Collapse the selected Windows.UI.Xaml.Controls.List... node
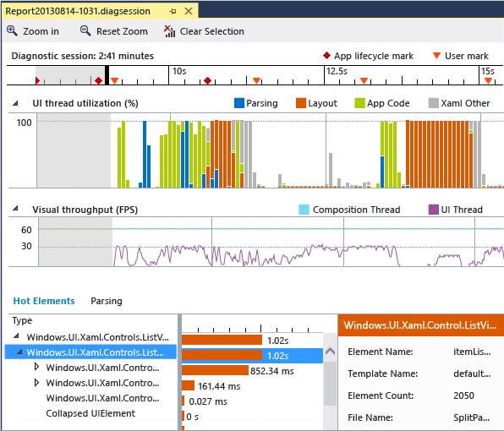This screenshot has height=431, width=504. (x=19, y=352)
